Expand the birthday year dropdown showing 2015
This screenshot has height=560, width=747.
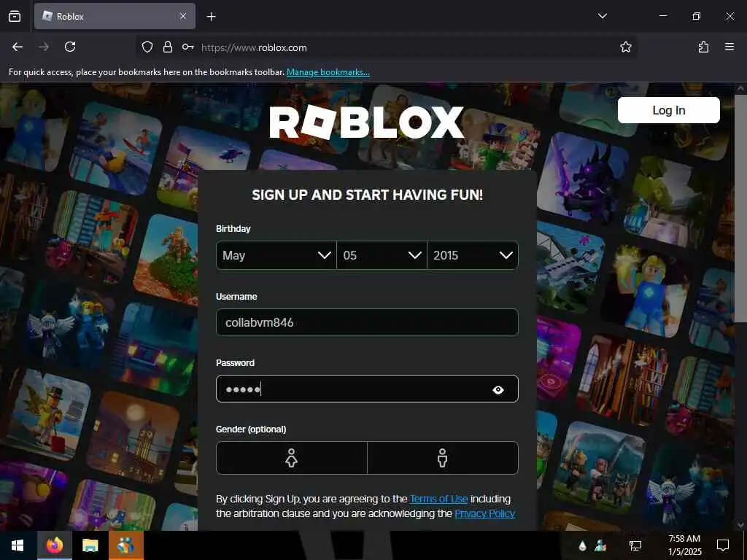tap(473, 255)
